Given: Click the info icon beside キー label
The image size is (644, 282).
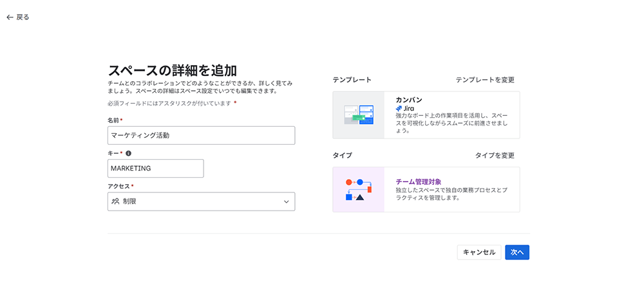Looking at the screenshot, I should (x=128, y=153).
